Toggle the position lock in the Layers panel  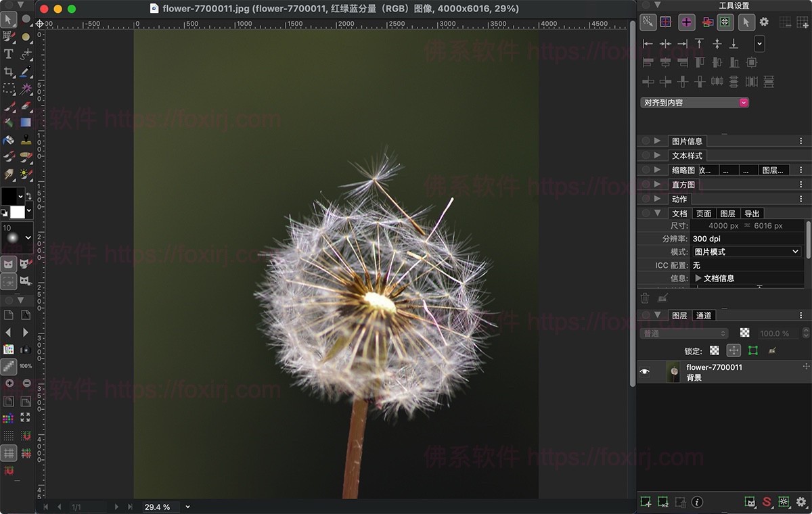pos(734,350)
